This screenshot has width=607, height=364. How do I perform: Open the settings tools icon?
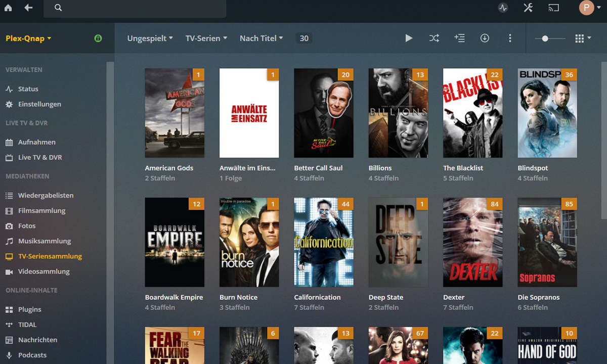coord(528,8)
